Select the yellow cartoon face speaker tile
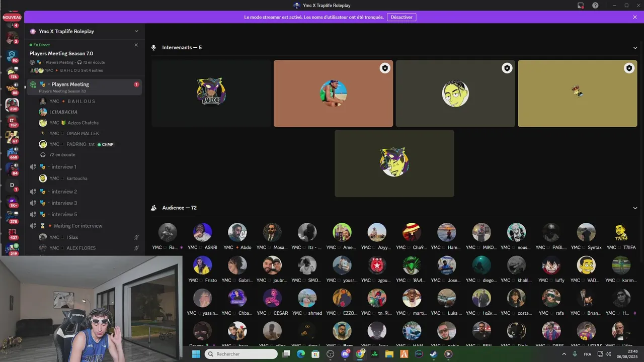644x362 pixels. point(455,94)
